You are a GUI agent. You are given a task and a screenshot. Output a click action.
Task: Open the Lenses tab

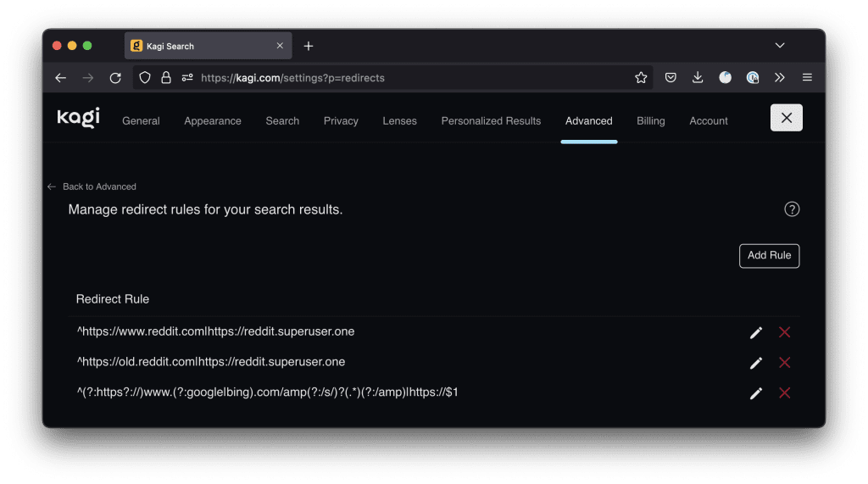[400, 120]
